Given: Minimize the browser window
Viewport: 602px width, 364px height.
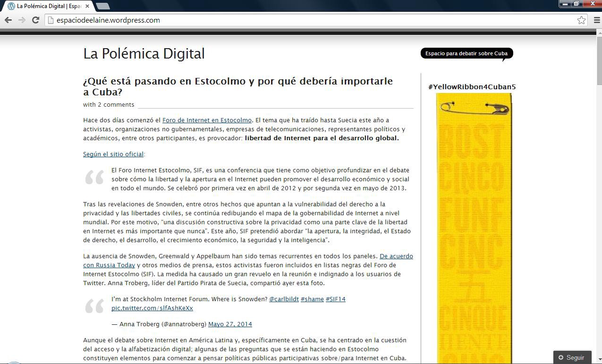Looking at the screenshot, I should 565,4.
